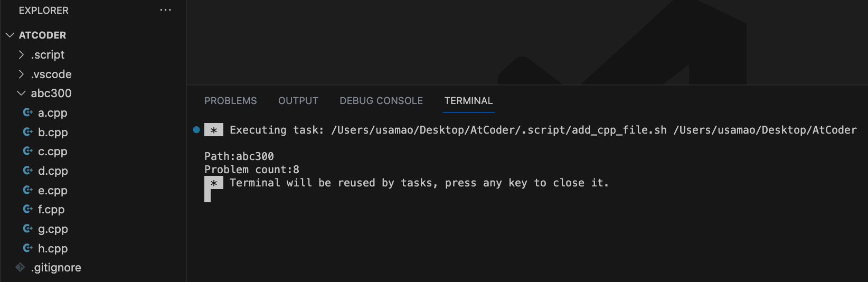The image size is (868, 282).
Task: Click the C++ icon beside h.cpp
Action: [x=28, y=248]
